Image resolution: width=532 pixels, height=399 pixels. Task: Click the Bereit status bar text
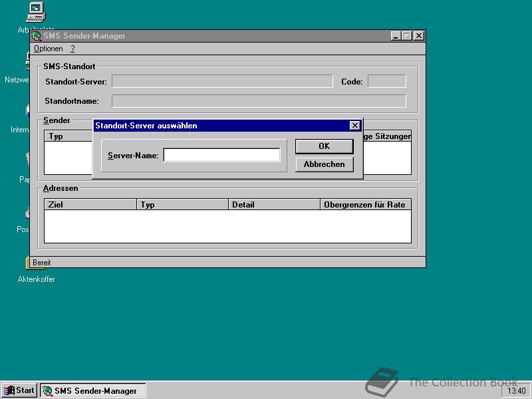click(42, 263)
